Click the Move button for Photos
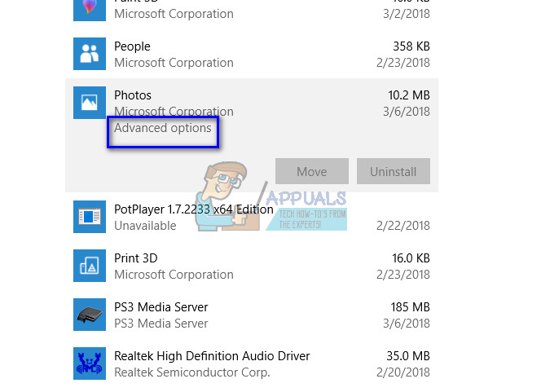541x392 pixels. 312,171
